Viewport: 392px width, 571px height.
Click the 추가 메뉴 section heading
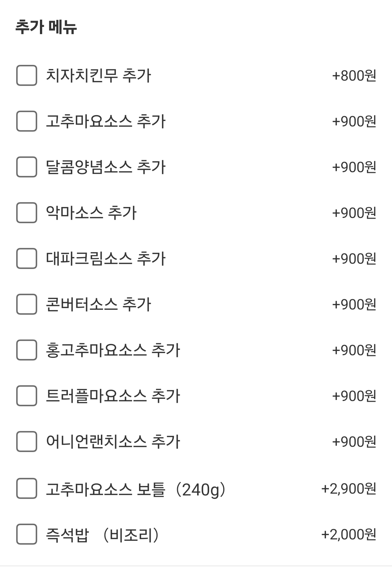tap(46, 27)
